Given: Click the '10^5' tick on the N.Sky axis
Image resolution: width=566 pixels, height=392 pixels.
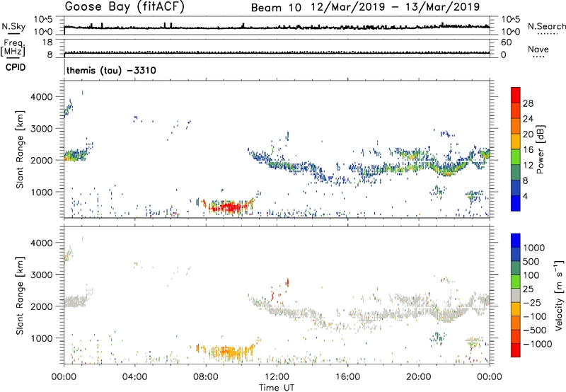Looking at the screenshot, I should (43, 20).
